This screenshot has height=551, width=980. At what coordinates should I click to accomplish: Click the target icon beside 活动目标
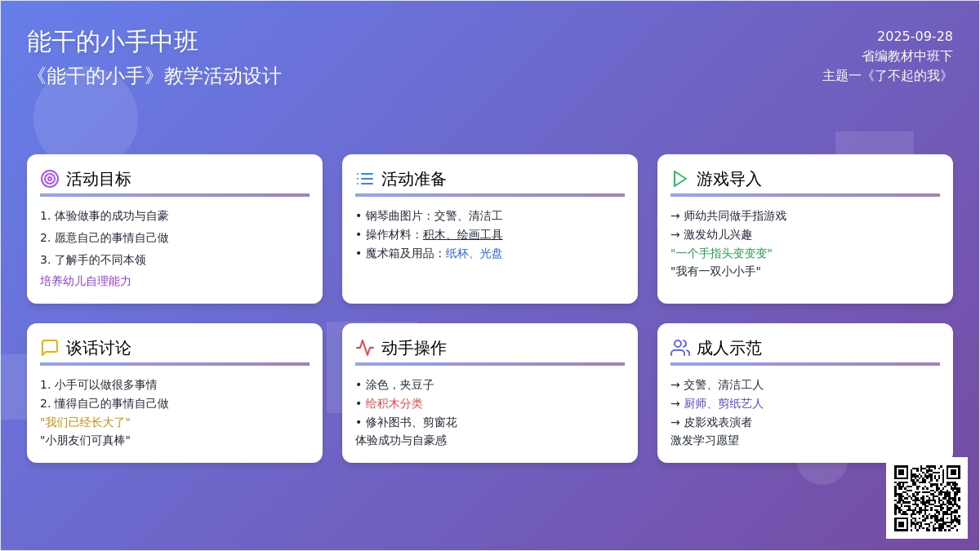point(50,179)
